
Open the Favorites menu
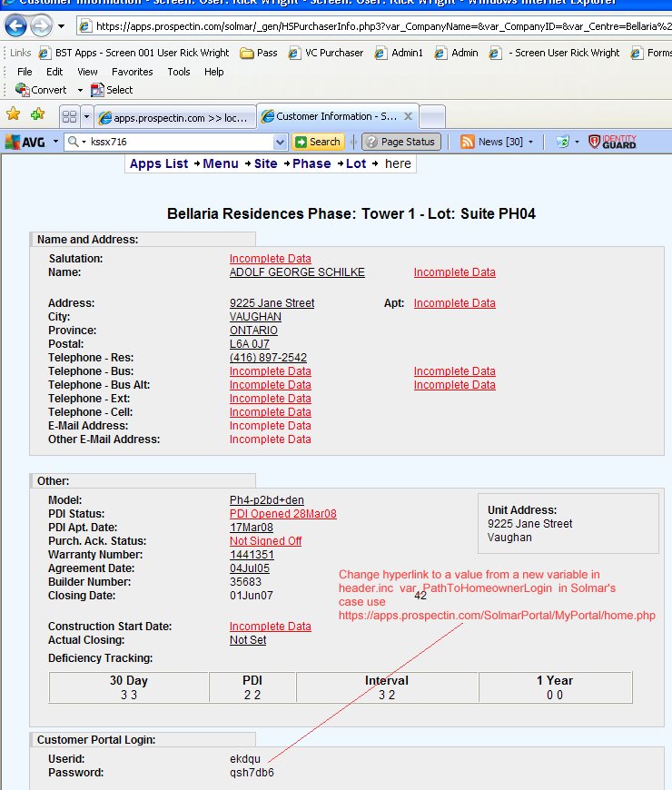[132, 72]
